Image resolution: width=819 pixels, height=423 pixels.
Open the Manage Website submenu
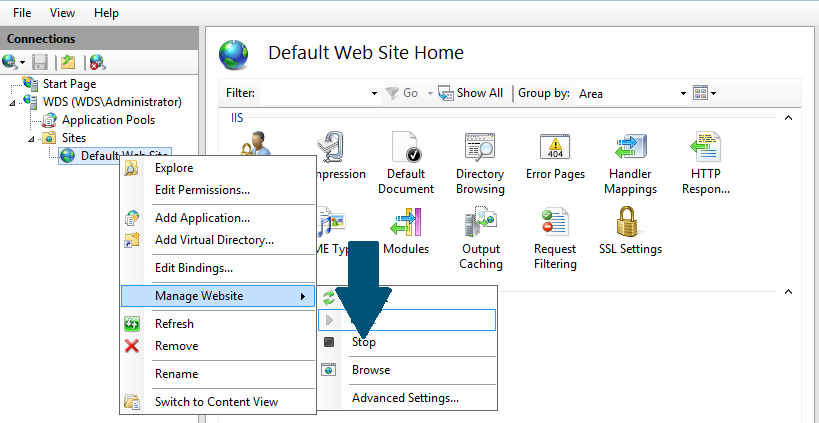(x=218, y=296)
